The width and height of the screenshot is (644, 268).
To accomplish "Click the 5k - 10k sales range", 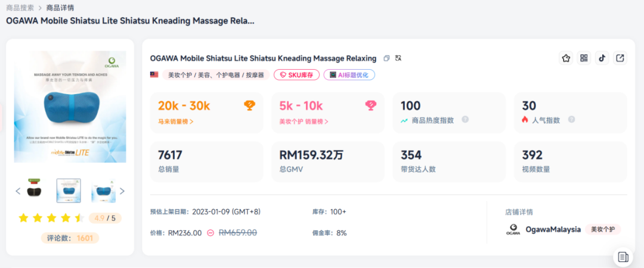I will (x=301, y=106).
